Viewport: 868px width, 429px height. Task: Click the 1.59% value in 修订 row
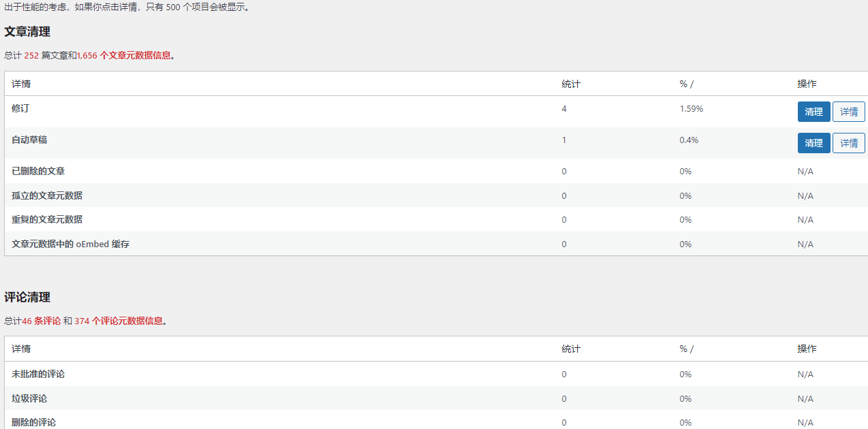tap(691, 109)
